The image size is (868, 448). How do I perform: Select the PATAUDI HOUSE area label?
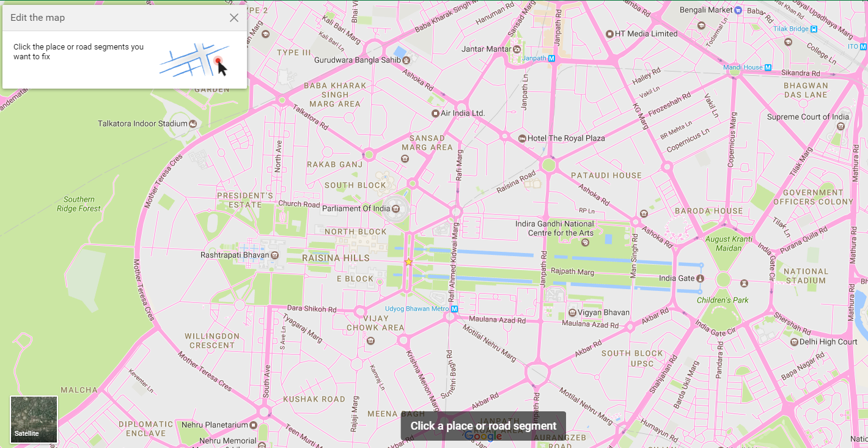[606, 175]
